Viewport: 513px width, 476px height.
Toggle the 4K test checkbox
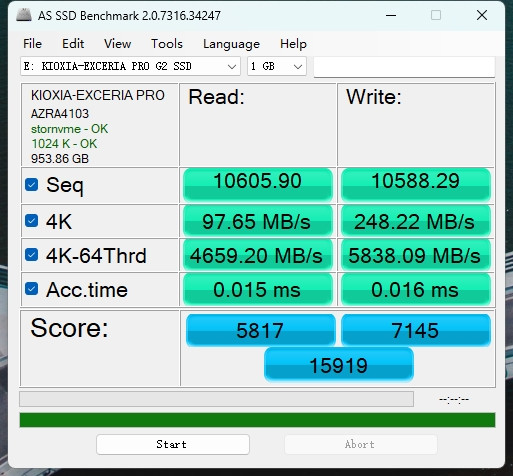pos(32,221)
